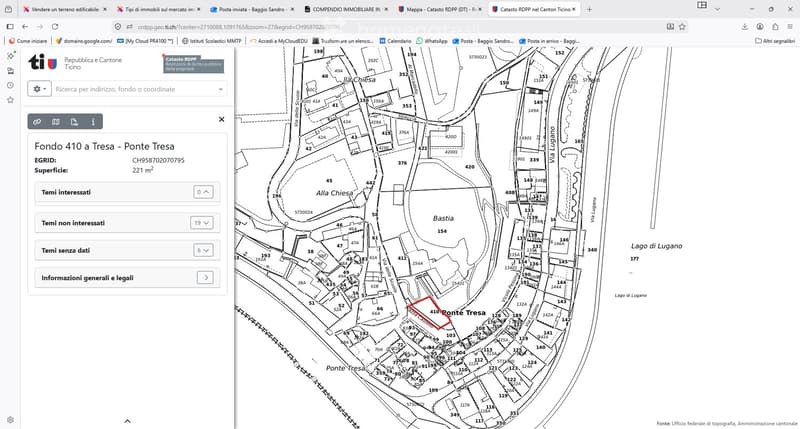The height and width of the screenshot is (429, 800).
Task: Click the Repubblica e Cantone Ticino logo
Action: pos(76,63)
